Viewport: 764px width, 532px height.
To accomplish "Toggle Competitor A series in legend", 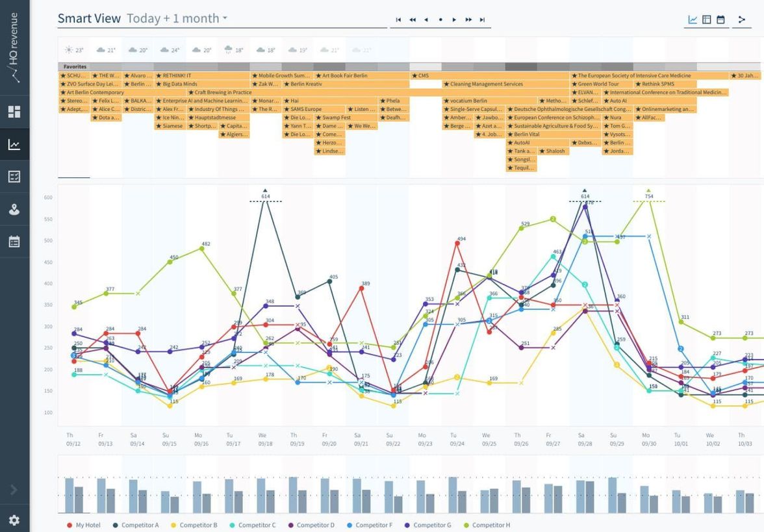I will (x=140, y=525).
